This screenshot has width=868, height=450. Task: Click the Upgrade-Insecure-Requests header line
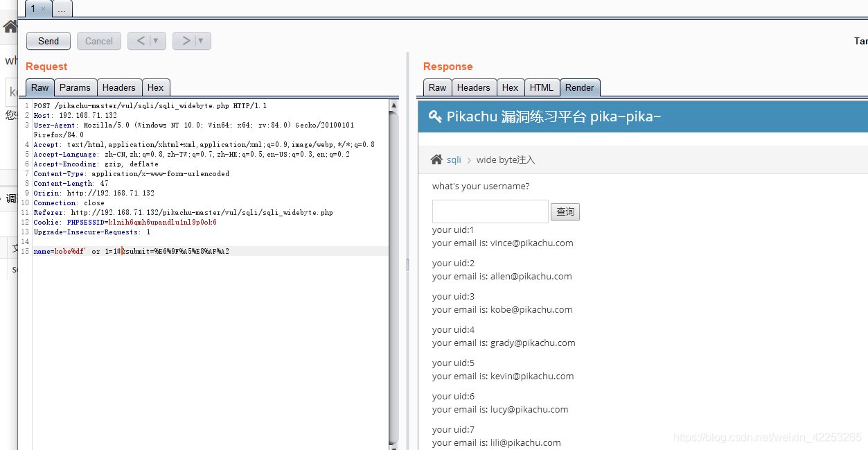point(91,232)
